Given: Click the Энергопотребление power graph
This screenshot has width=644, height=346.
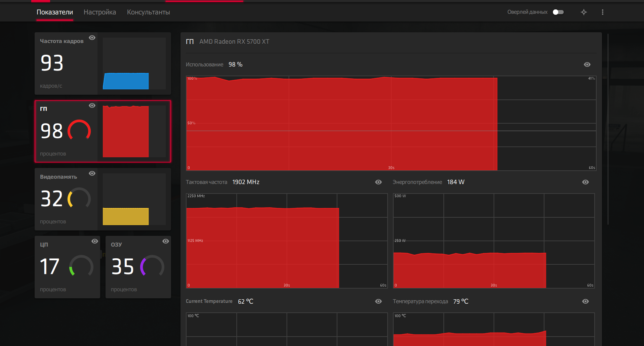Looking at the screenshot, I should (x=494, y=241).
